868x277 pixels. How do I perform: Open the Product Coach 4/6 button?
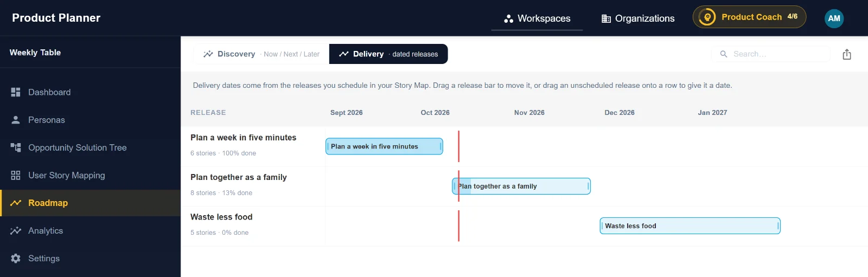coord(749,17)
